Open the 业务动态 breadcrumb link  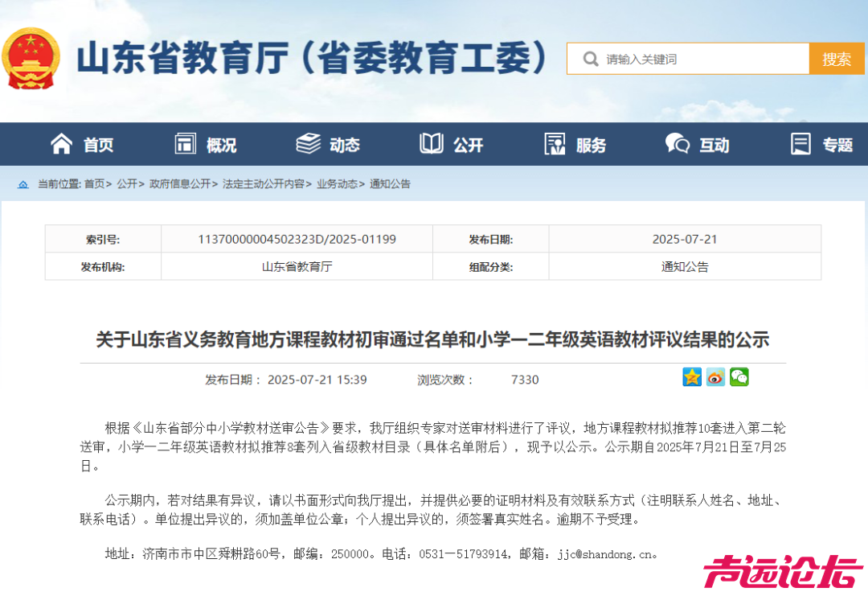(338, 184)
